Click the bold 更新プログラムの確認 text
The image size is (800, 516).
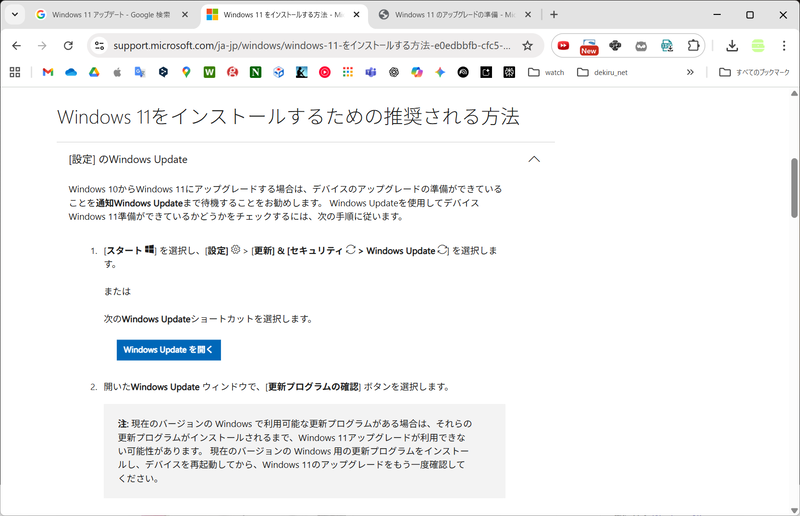[313, 387]
